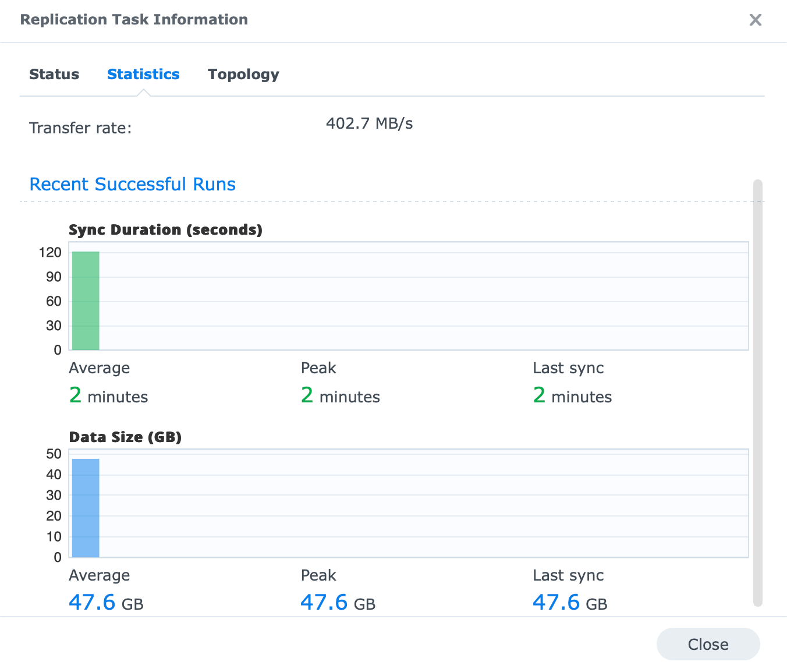This screenshot has width=787, height=672.
Task: Click the Replication Task Information title
Action: pyautogui.click(x=134, y=20)
